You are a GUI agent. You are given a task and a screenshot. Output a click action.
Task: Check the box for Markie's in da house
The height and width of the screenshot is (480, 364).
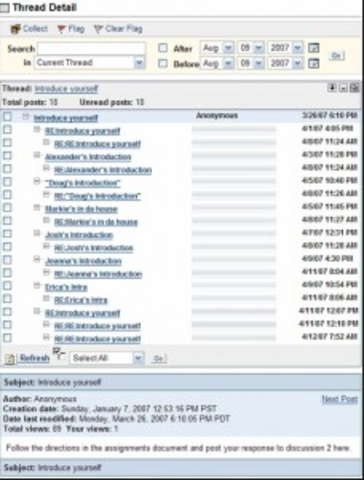pos(7,208)
